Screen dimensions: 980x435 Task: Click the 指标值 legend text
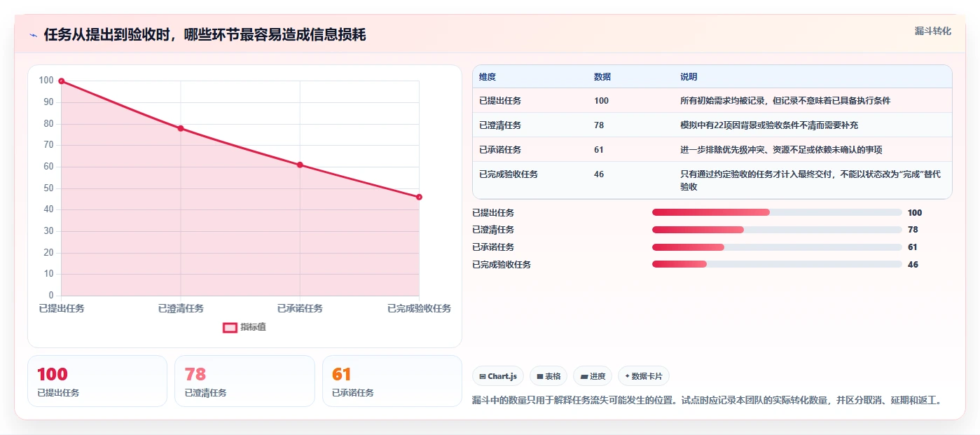253,327
